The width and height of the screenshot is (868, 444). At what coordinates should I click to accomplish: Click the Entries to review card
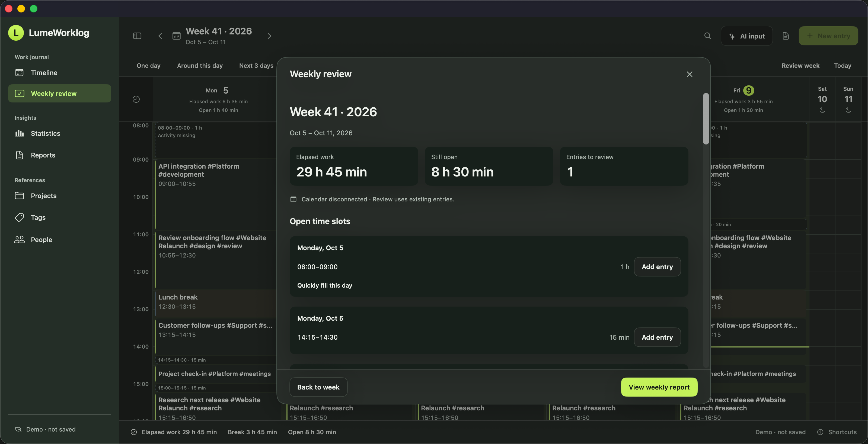click(624, 166)
